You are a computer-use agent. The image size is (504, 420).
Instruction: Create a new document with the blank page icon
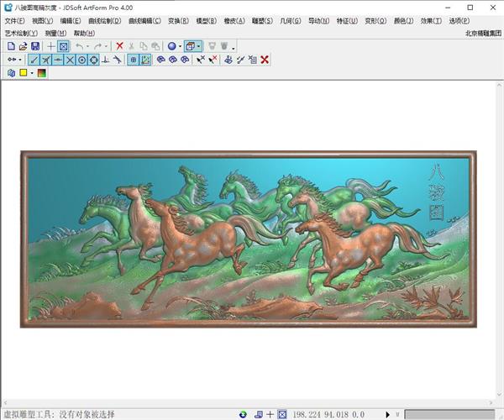(11, 46)
